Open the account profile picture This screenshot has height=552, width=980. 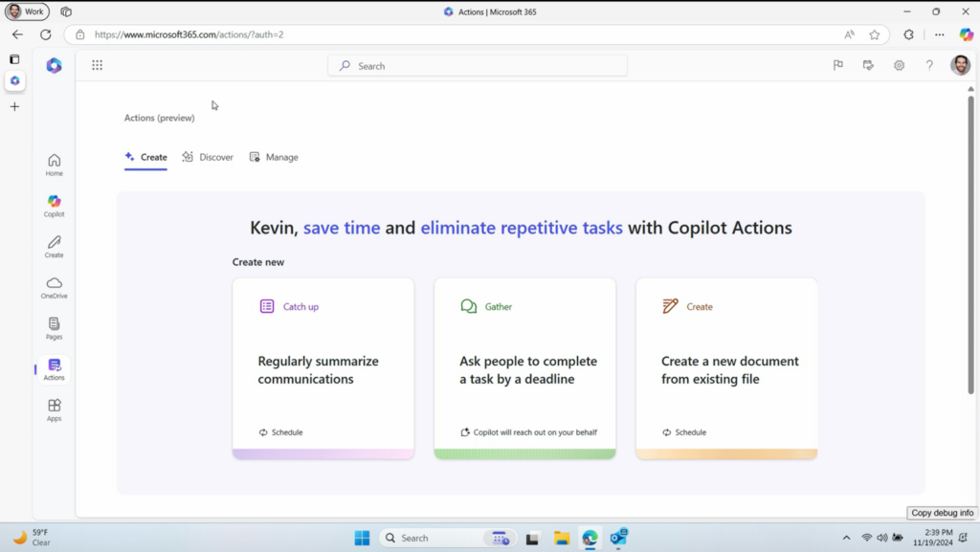[961, 65]
